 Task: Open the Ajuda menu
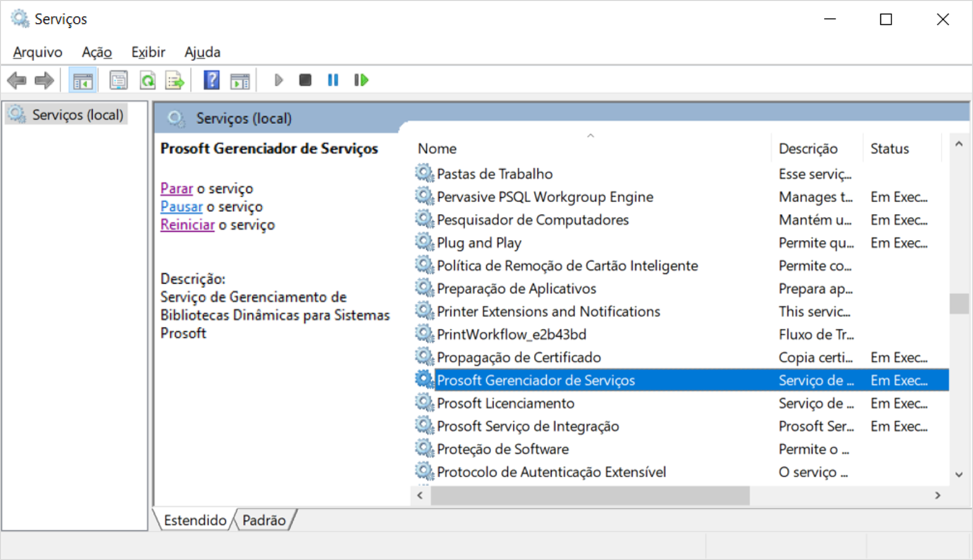(x=202, y=52)
